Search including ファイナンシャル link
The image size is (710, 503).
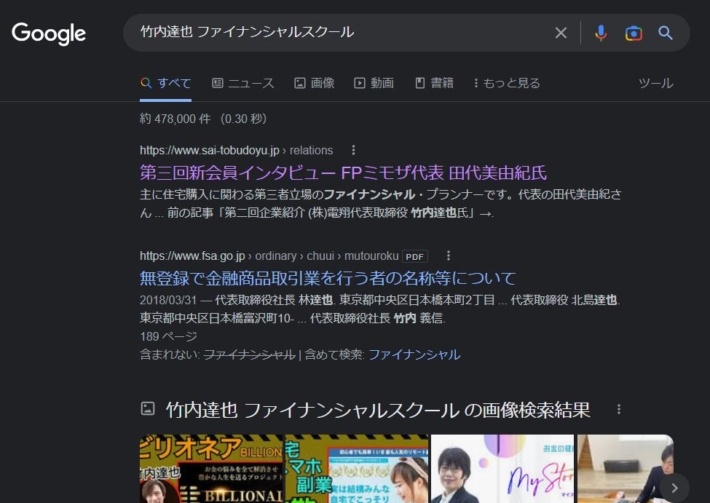pos(414,354)
